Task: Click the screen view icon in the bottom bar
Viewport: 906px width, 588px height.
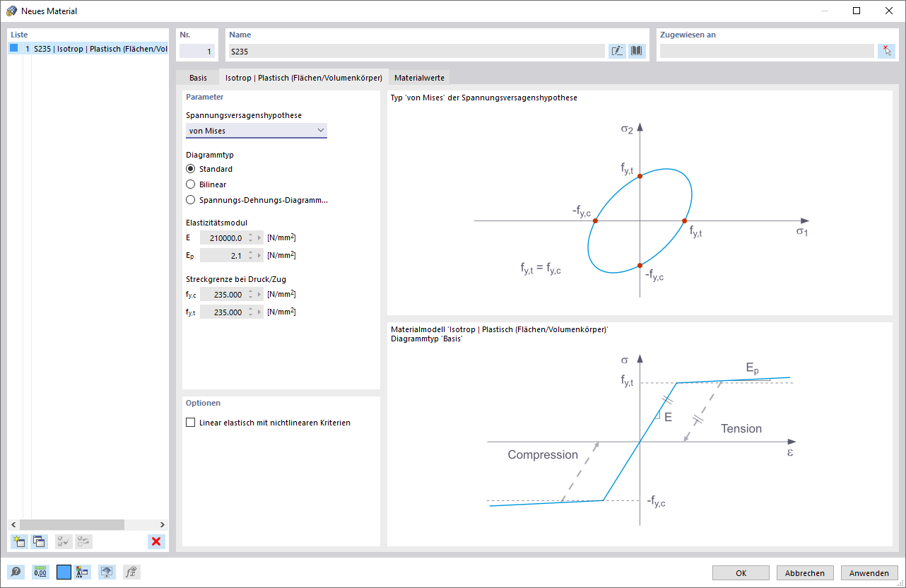Action: [106, 572]
